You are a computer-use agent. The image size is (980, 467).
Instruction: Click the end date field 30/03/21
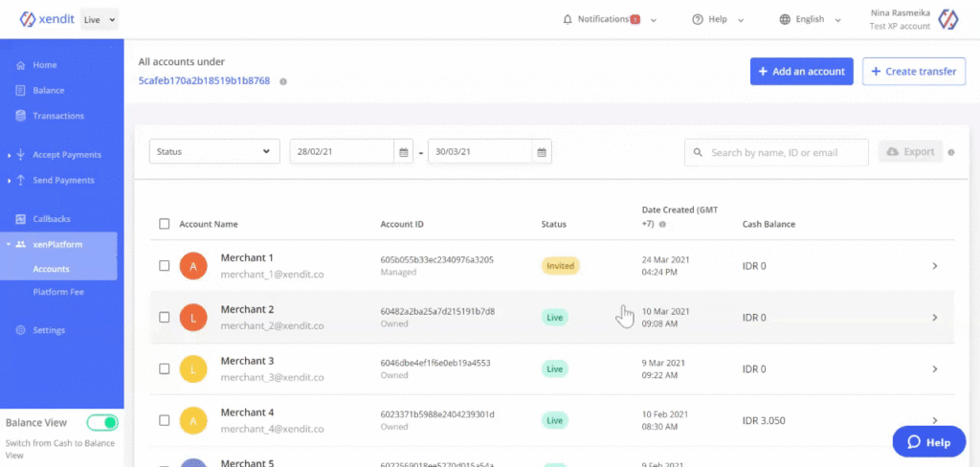point(480,151)
